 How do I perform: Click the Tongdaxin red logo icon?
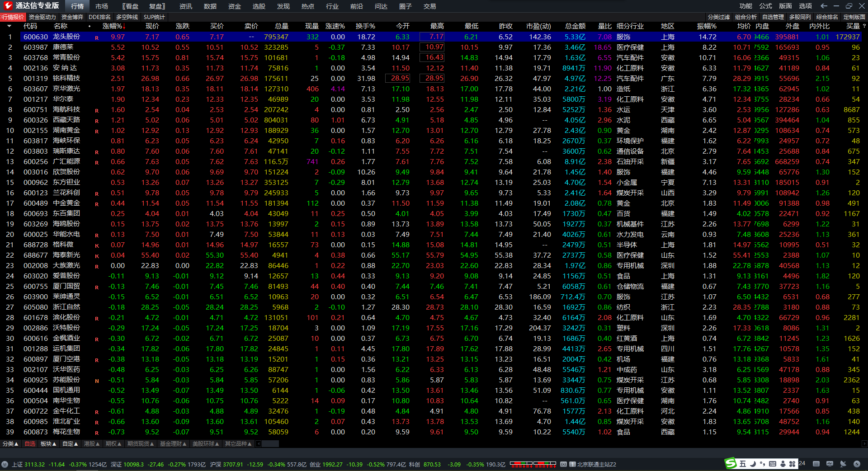click(x=8, y=6)
